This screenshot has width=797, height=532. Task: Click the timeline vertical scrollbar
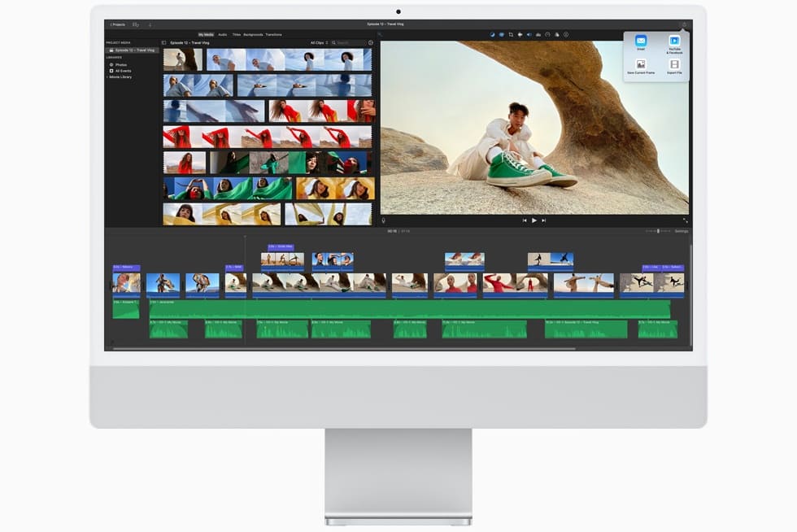pyautogui.click(x=690, y=295)
